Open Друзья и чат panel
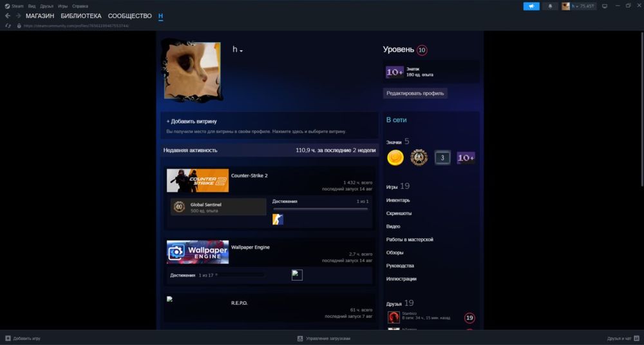 pyautogui.click(x=623, y=339)
